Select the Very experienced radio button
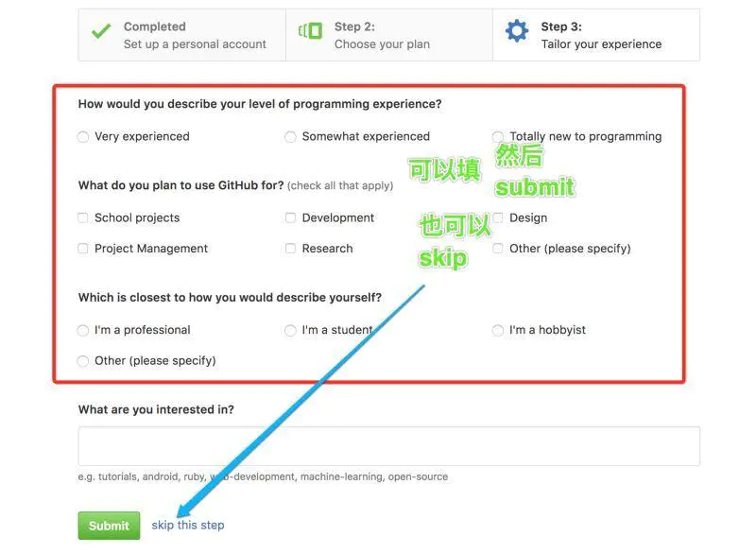756x554 pixels. tap(83, 137)
